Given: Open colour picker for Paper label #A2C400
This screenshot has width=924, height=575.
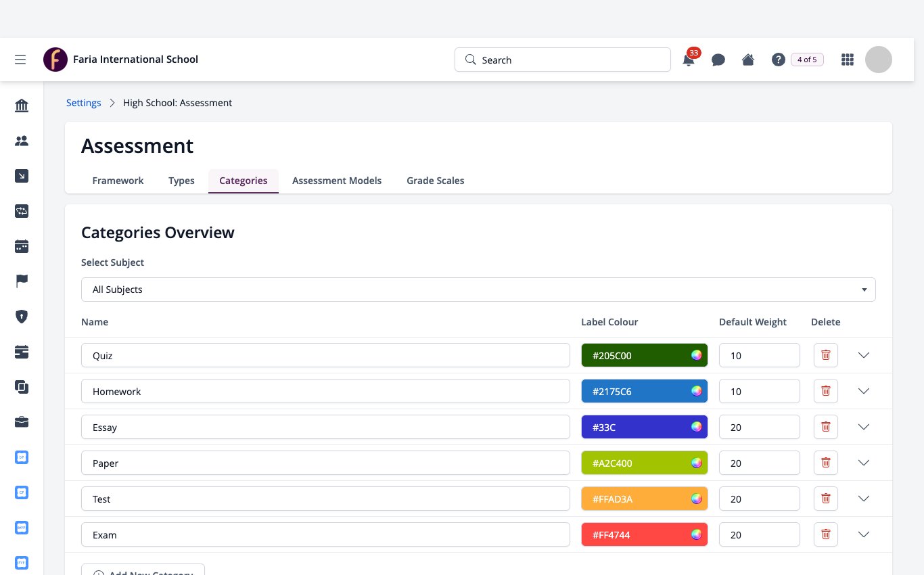Looking at the screenshot, I should [x=696, y=463].
